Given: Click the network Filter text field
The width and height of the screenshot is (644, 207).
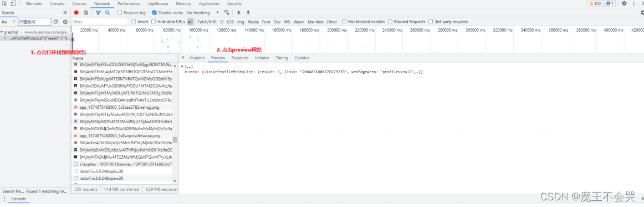Looking at the screenshot, I should pos(100,22).
